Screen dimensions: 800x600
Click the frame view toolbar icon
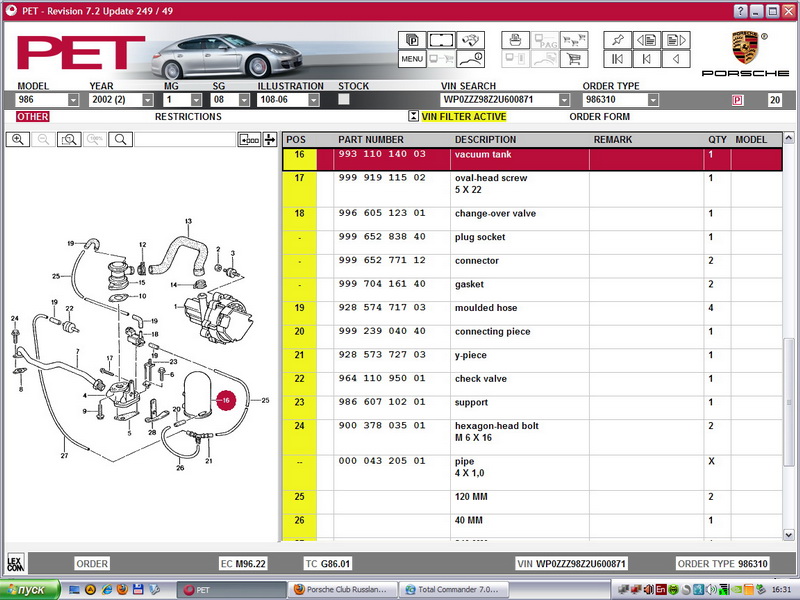click(x=441, y=40)
